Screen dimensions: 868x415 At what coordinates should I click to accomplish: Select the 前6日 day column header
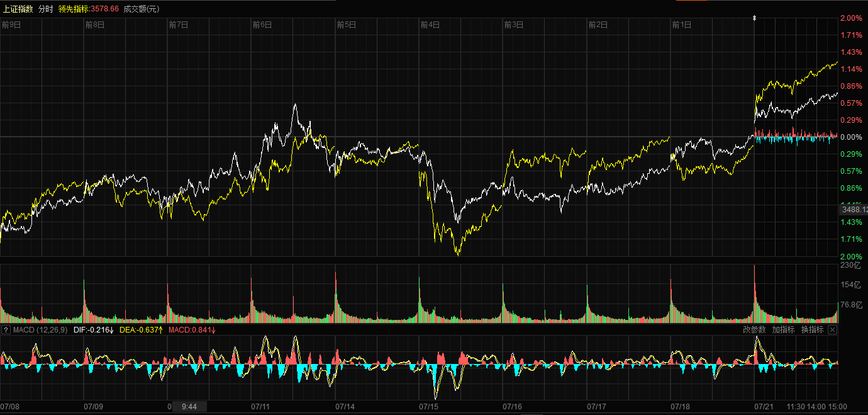[262, 25]
